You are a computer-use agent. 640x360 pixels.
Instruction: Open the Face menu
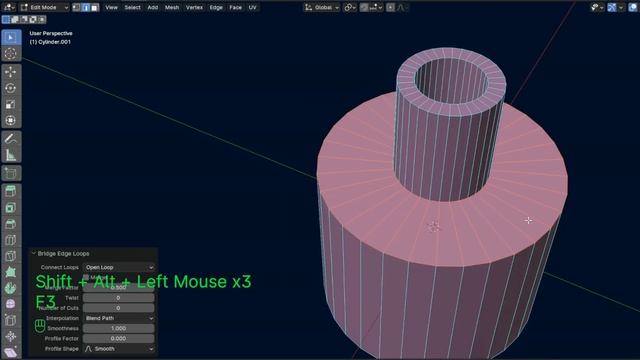(236, 7)
